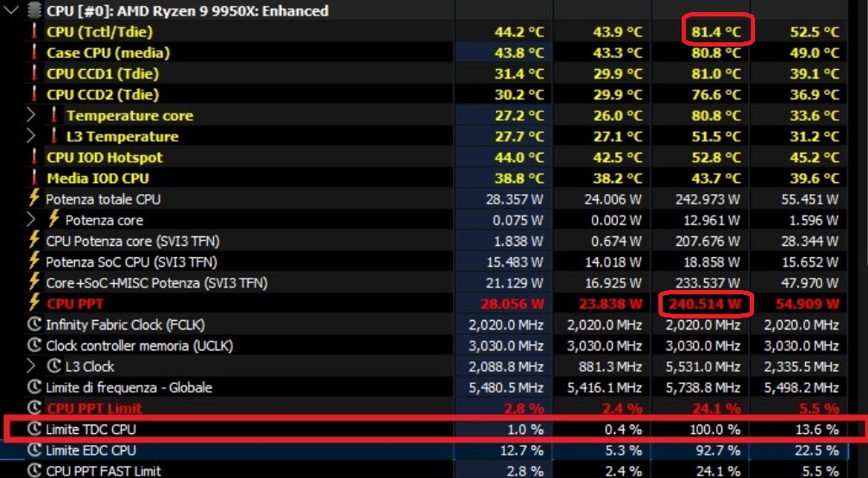Click the 5,531.0 MHz maximum L3 Clock value
Viewport: 868px width, 478px height.
pos(703,367)
